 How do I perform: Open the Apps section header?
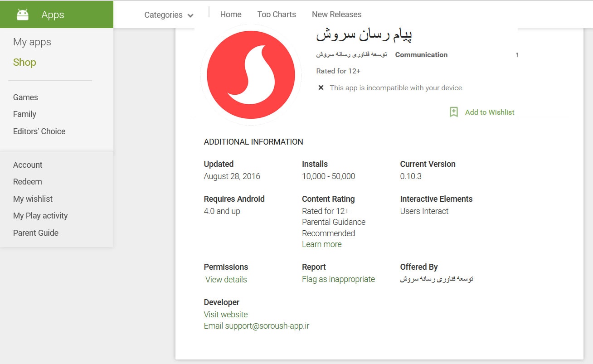(x=57, y=15)
